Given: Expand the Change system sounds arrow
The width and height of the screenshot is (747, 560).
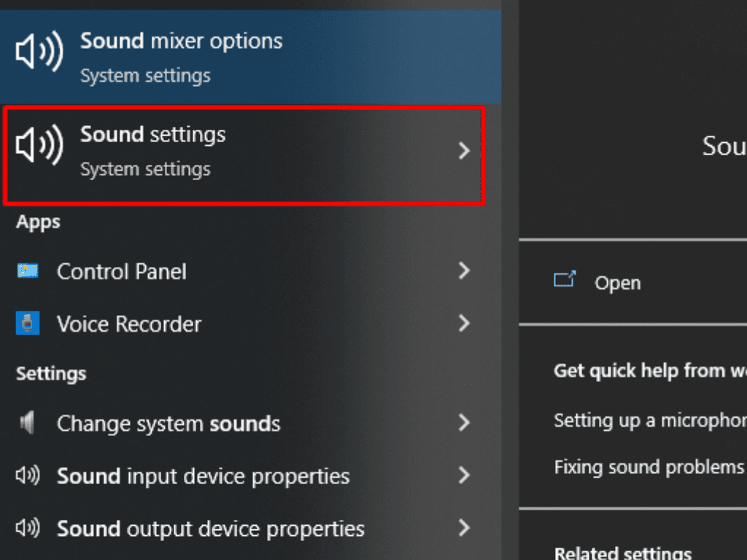Looking at the screenshot, I should coord(464,423).
